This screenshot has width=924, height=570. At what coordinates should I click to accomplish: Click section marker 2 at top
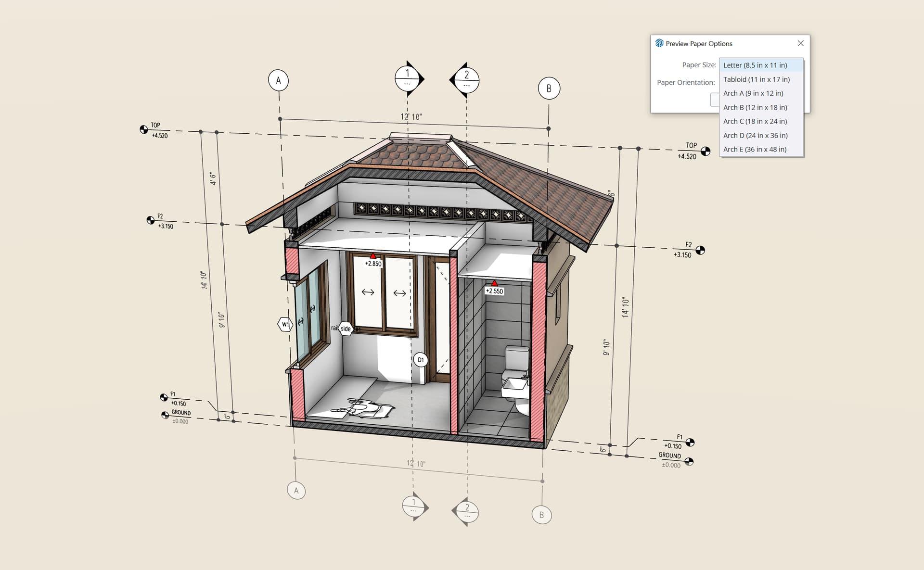pyautogui.click(x=466, y=80)
